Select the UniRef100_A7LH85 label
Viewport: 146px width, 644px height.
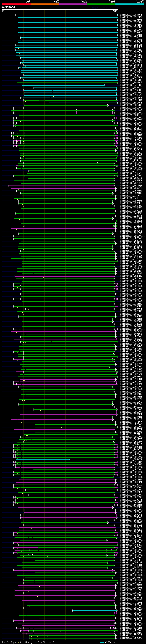click(x=131, y=40)
